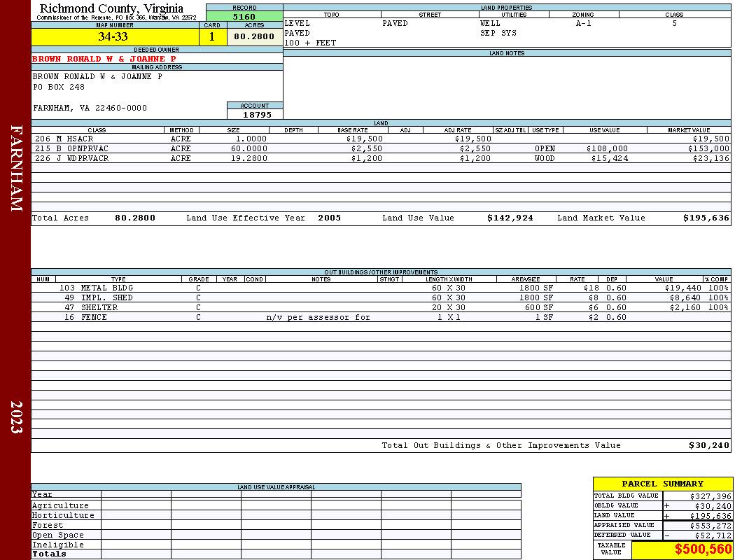Click the Totals row label

click(49, 554)
